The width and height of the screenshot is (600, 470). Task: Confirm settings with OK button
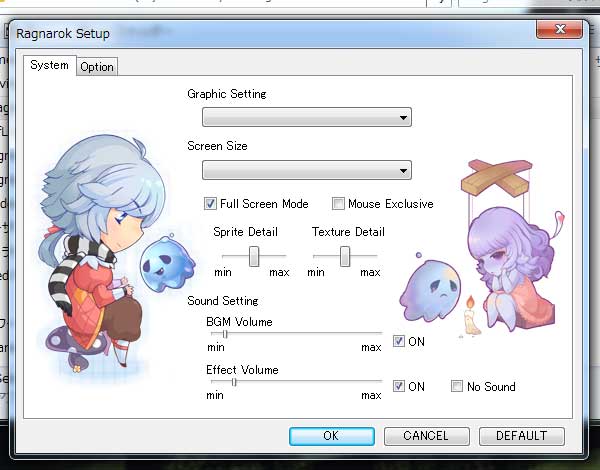(332, 436)
